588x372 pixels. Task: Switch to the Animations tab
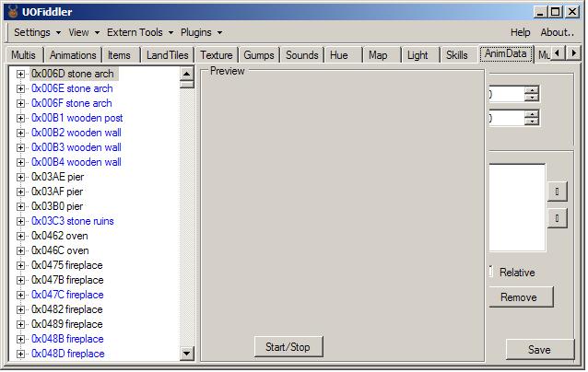click(x=73, y=55)
